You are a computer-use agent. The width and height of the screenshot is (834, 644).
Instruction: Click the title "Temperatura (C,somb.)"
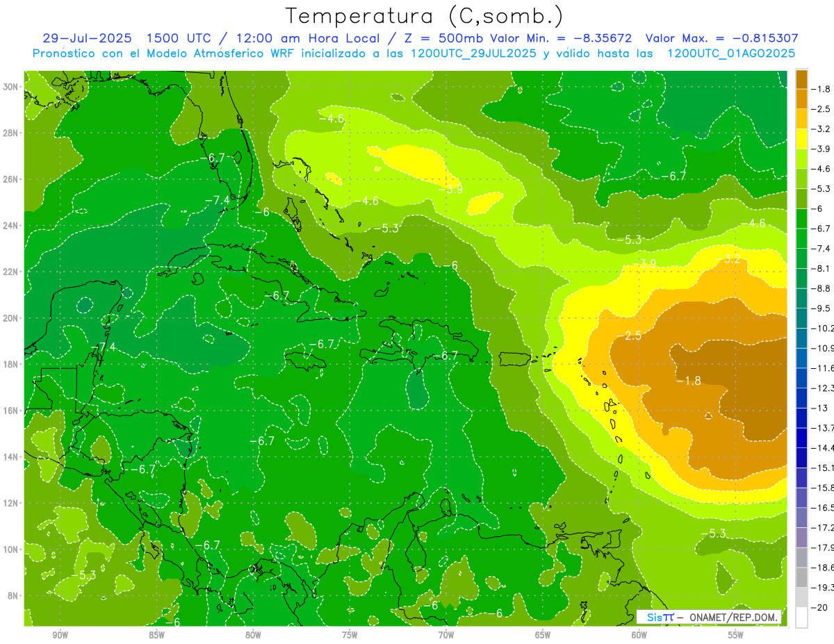pyautogui.click(x=425, y=16)
